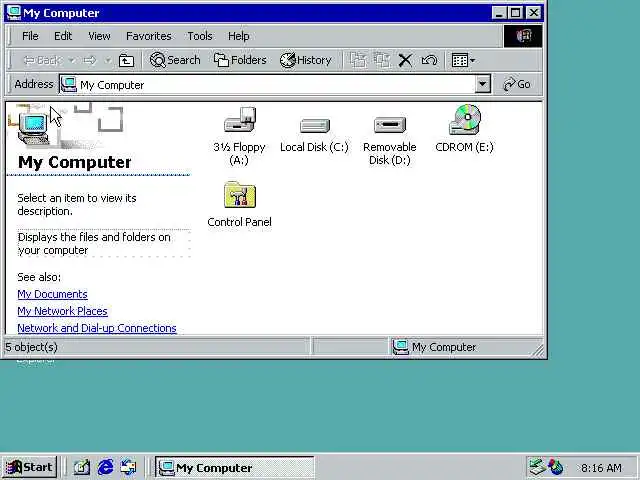Click the 'Select an item to view its description' text
The width and height of the screenshot is (640, 480).
click(77, 204)
